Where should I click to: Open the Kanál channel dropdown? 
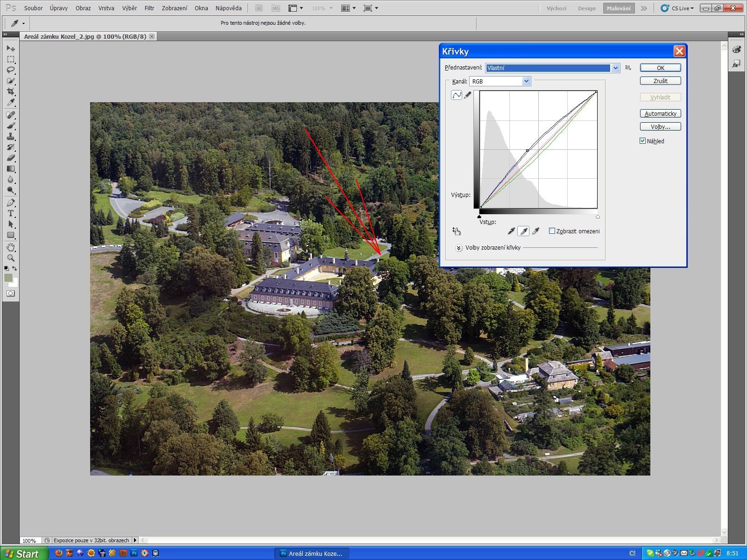click(526, 81)
